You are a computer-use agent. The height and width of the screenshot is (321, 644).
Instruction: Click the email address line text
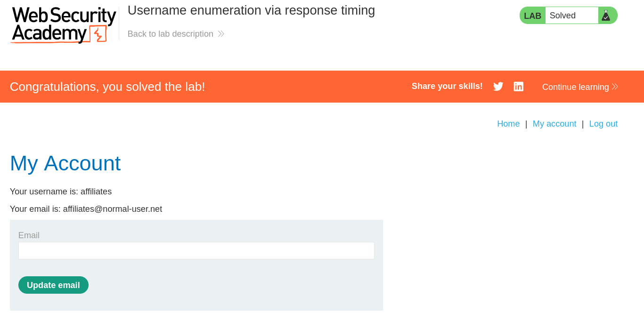point(86,209)
